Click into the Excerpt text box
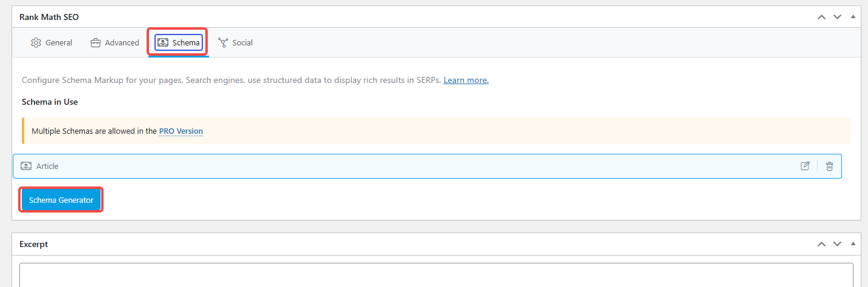Viewport: 868px width, 287px height. coord(436,275)
